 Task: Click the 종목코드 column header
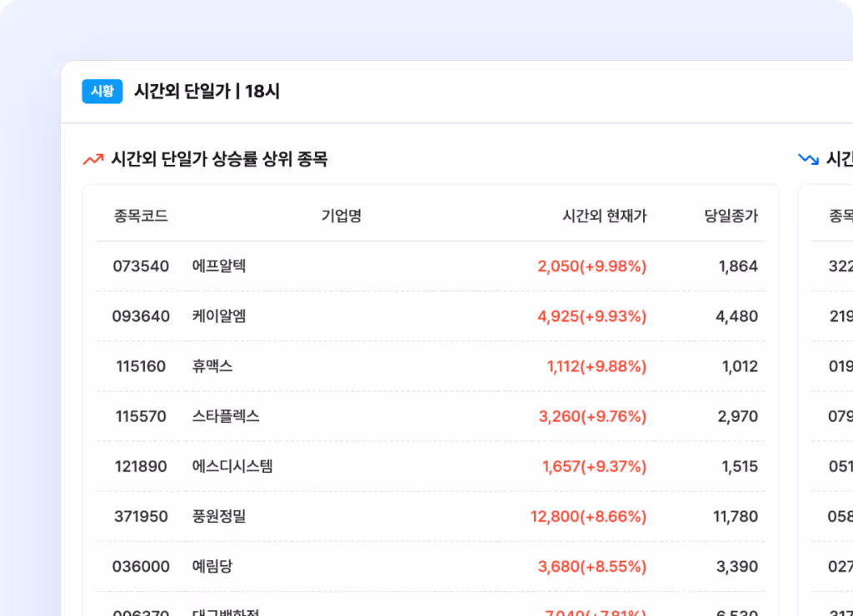click(x=140, y=216)
